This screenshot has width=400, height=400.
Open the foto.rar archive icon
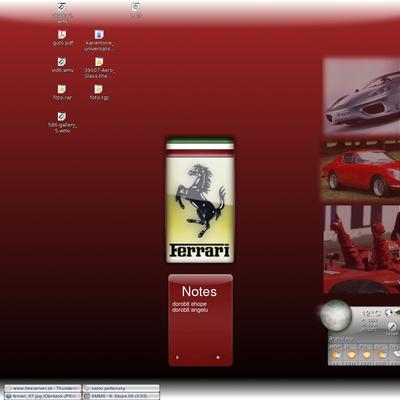point(62,89)
